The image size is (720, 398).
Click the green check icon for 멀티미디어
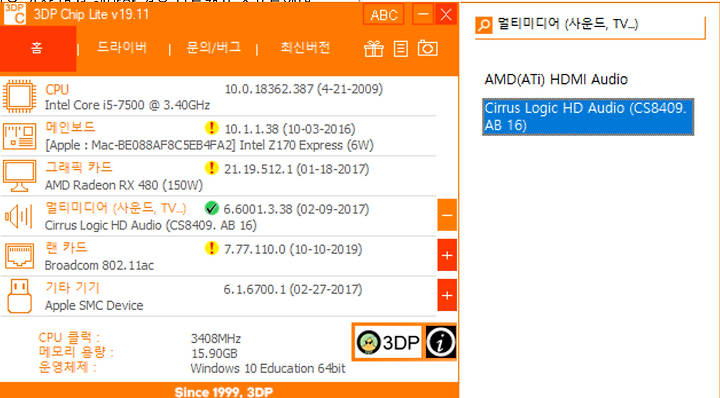[x=211, y=208]
